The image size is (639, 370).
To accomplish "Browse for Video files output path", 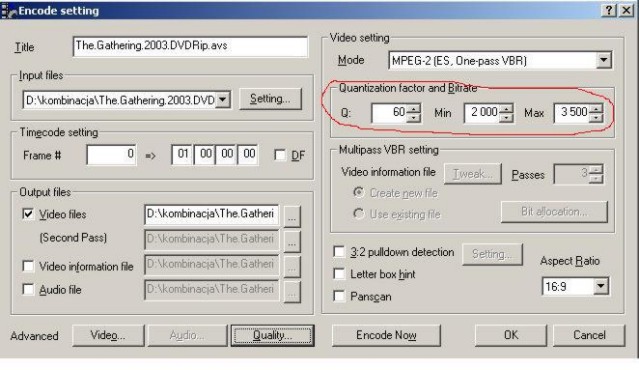I will [292, 216].
